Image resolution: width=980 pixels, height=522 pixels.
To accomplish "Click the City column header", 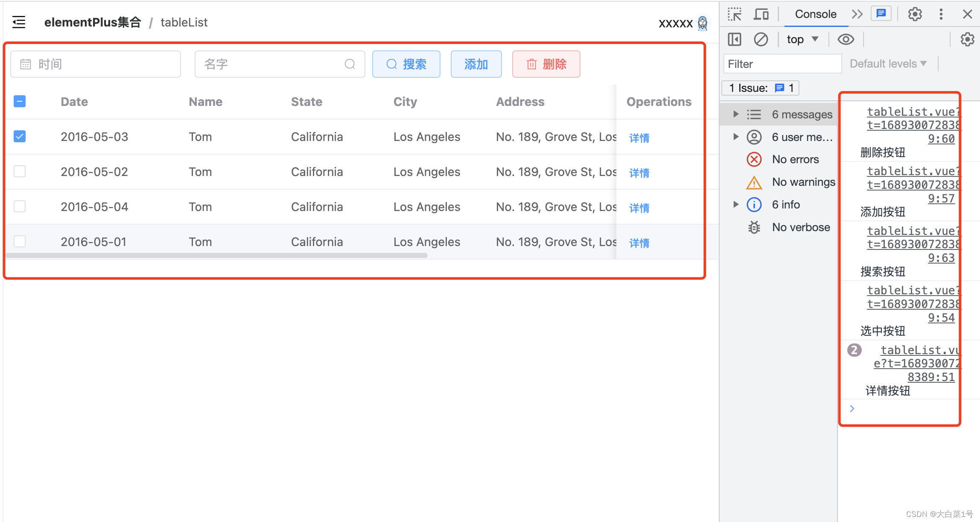I will pos(405,102).
